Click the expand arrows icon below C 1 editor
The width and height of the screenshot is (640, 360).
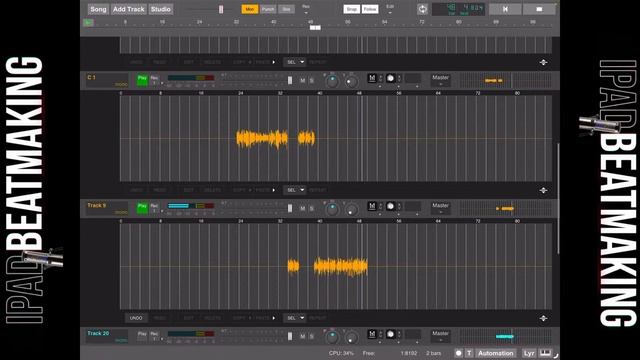[543, 190]
